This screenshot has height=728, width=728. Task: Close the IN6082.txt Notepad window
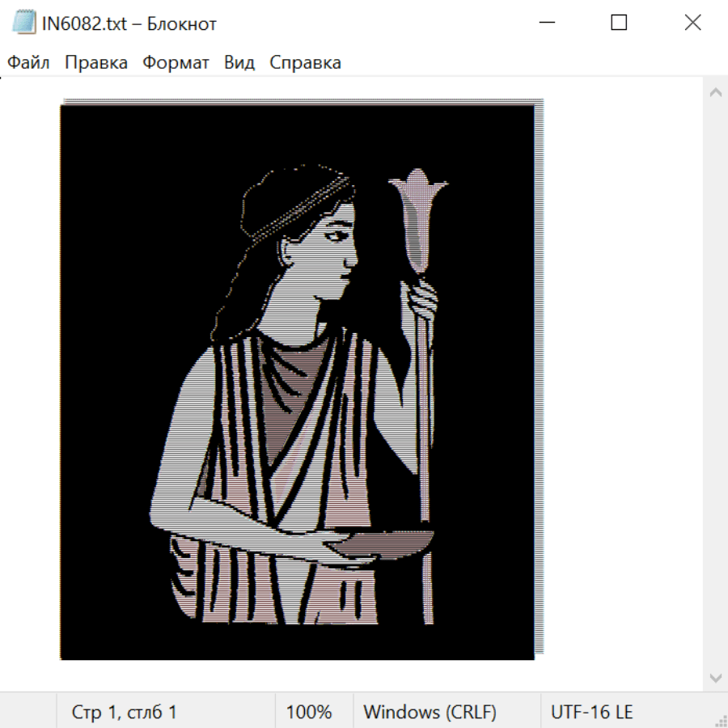(x=692, y=23)
